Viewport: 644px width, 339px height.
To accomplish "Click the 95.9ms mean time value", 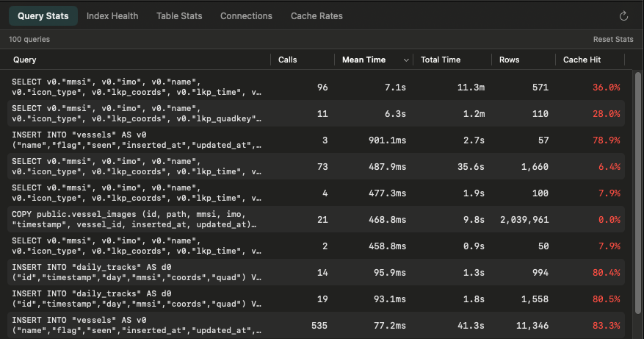I will [390, 272].
